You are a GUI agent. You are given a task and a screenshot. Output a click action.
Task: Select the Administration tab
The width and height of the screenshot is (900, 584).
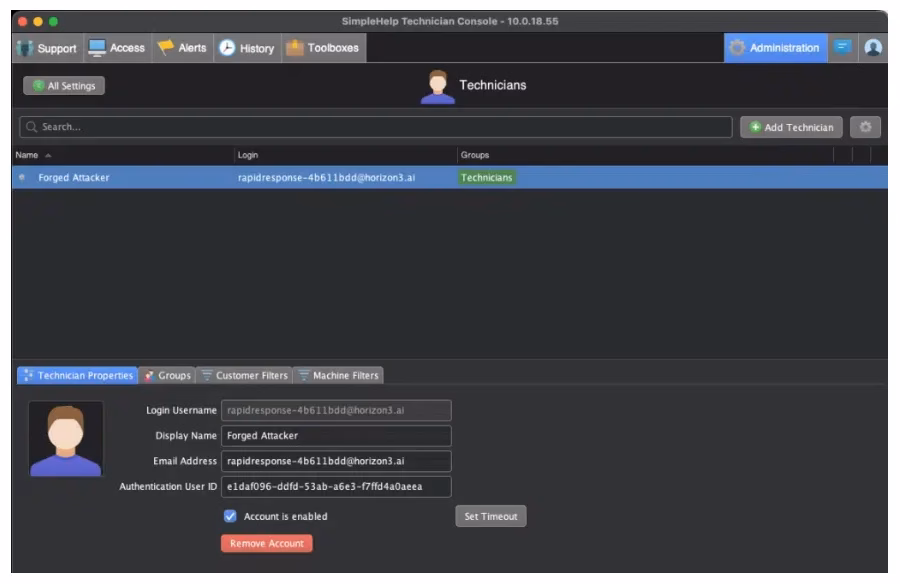775,48
